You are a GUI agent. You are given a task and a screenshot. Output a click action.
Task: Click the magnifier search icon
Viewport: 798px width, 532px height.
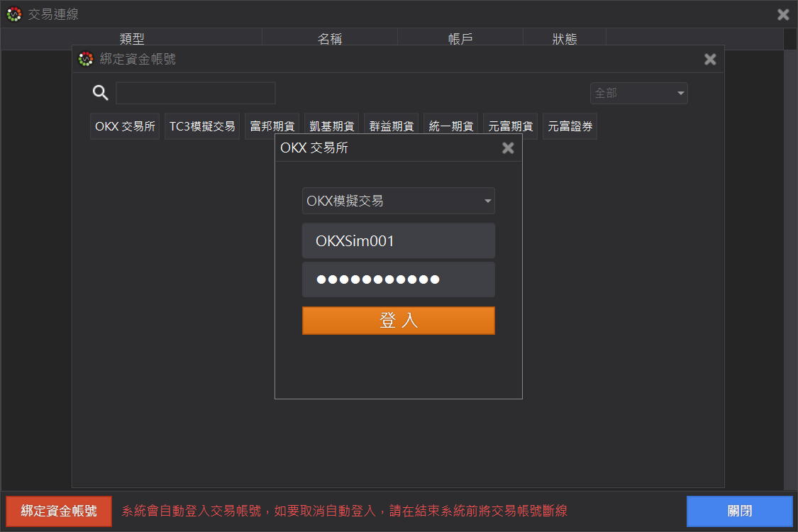click(x=101, y=93)
